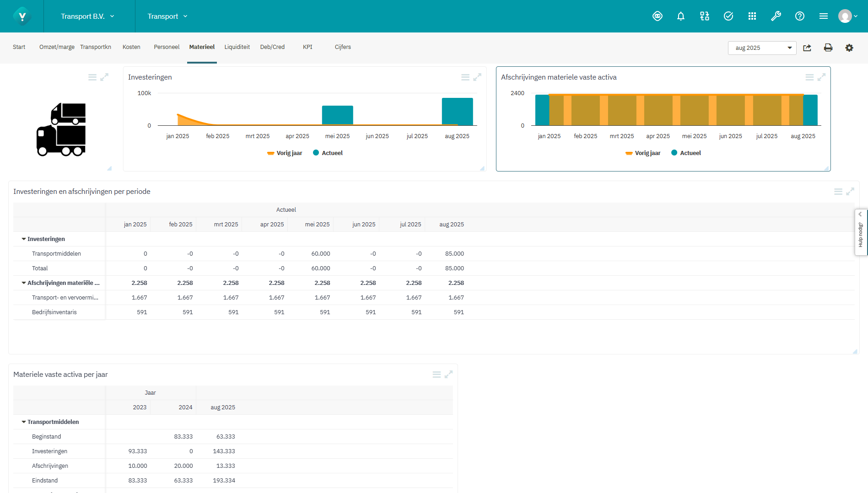Image resolution: width=868 pixels, height=493 pixels.
Task: Open the settings gear icon
Action: 849,48
